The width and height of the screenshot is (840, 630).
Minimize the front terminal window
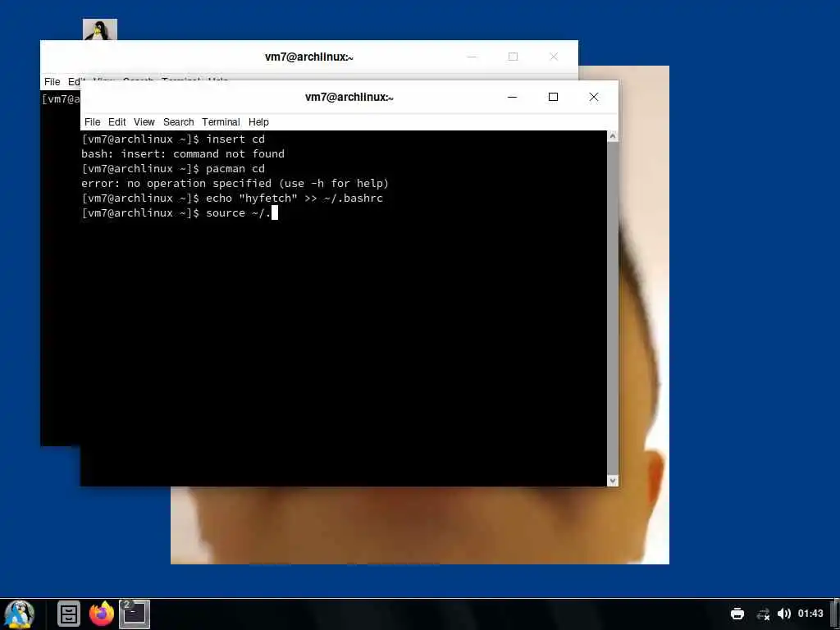[512, 97]
